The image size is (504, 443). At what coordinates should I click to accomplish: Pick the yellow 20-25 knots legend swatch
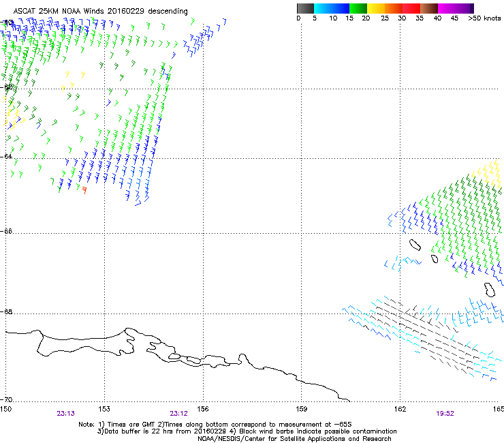[x=376, y=8]
